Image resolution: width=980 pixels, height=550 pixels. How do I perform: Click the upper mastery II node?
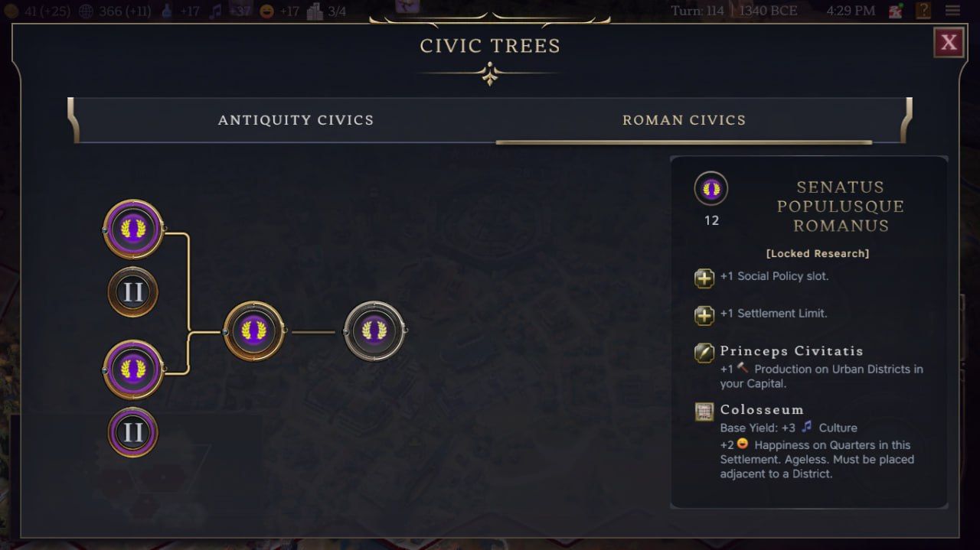click(133, 291)
